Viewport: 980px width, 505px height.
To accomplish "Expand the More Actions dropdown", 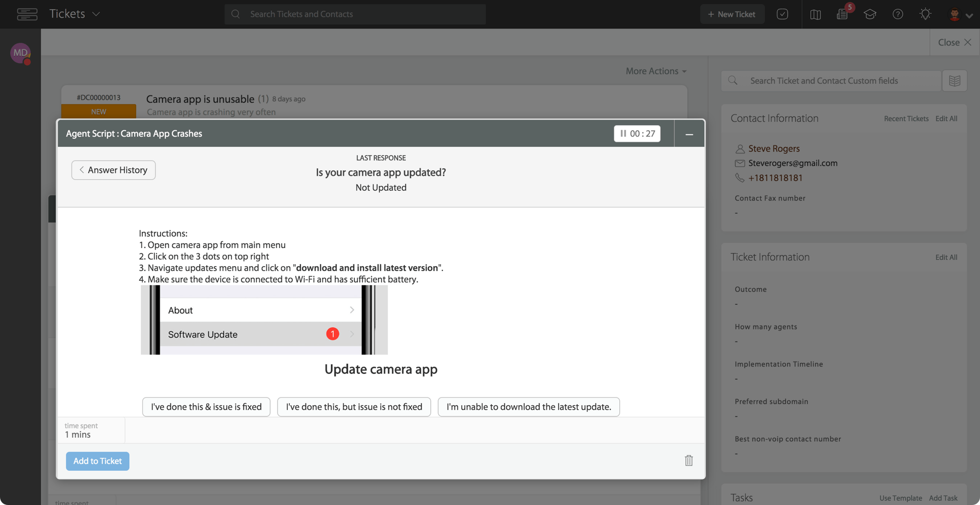I will coord(656,71).
